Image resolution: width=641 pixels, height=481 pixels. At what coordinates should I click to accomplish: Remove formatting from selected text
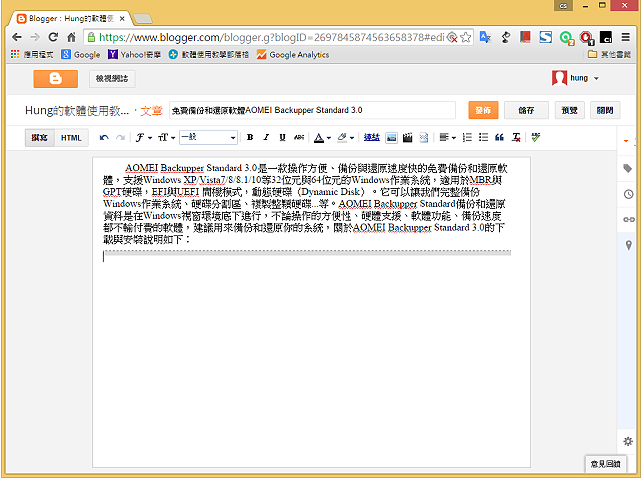516,137
